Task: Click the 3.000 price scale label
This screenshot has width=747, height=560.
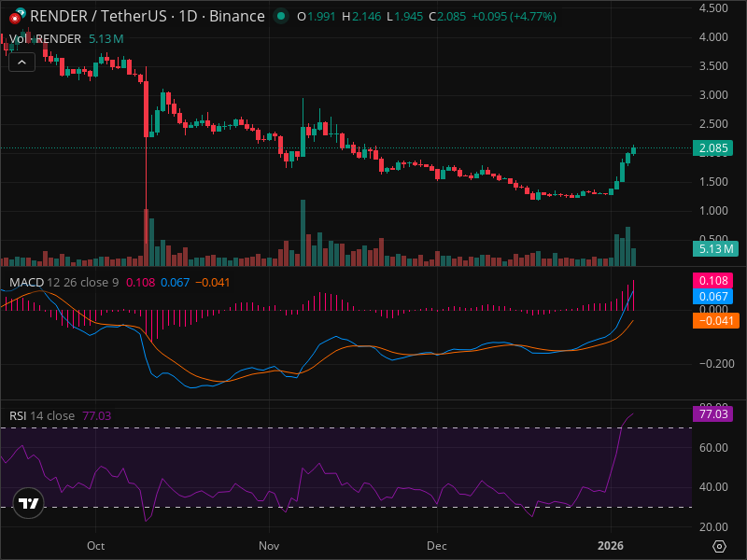Action: [713, 95]
